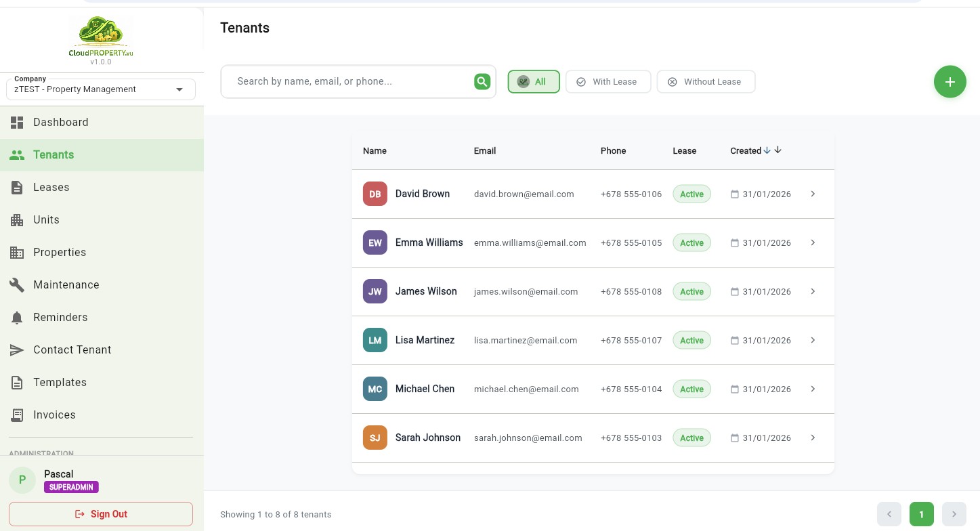Click the Reminders bell icon
Viewport: 980px width, 531px height.
click(17, 317)
